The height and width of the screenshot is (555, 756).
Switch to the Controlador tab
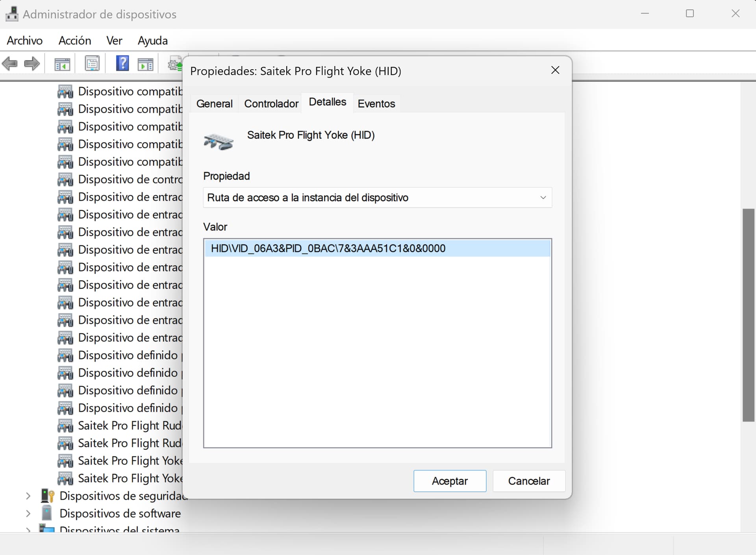pyautogui.click(x=271, y=104)
